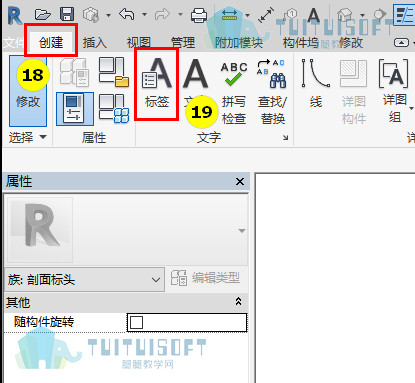This screenshot has height=383, width=415.
Task: Open dropdown next to sync cube icon
Action: [108, 15]
